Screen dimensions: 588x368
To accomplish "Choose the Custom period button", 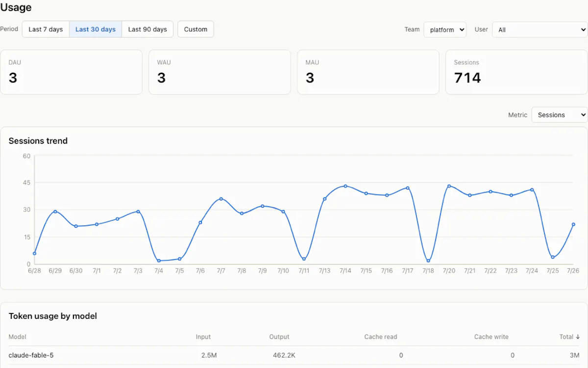I will point(196,29).
